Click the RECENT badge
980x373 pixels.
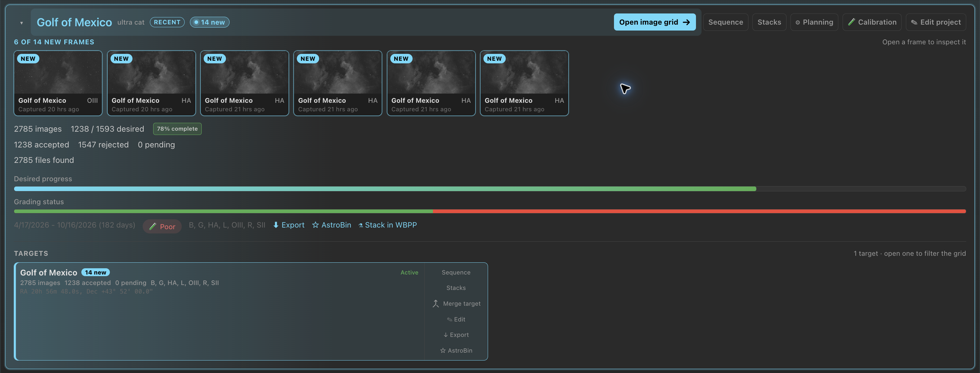click(x=167, y=22)
